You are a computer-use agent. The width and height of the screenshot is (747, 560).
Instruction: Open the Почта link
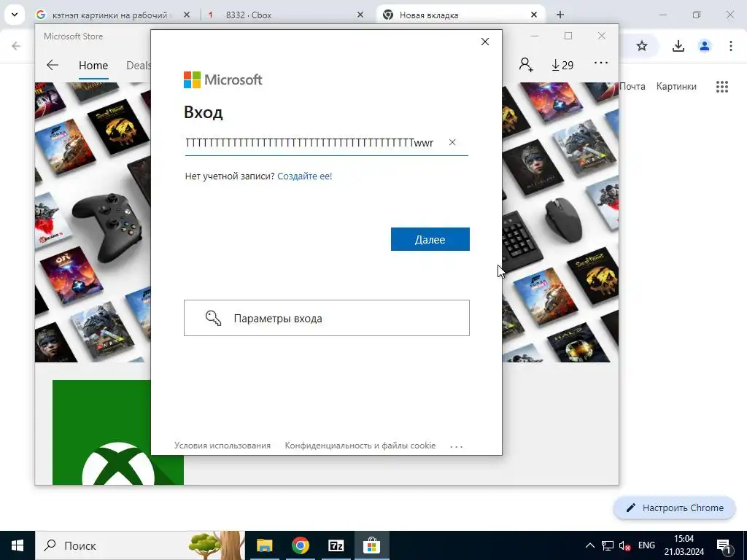632,86
